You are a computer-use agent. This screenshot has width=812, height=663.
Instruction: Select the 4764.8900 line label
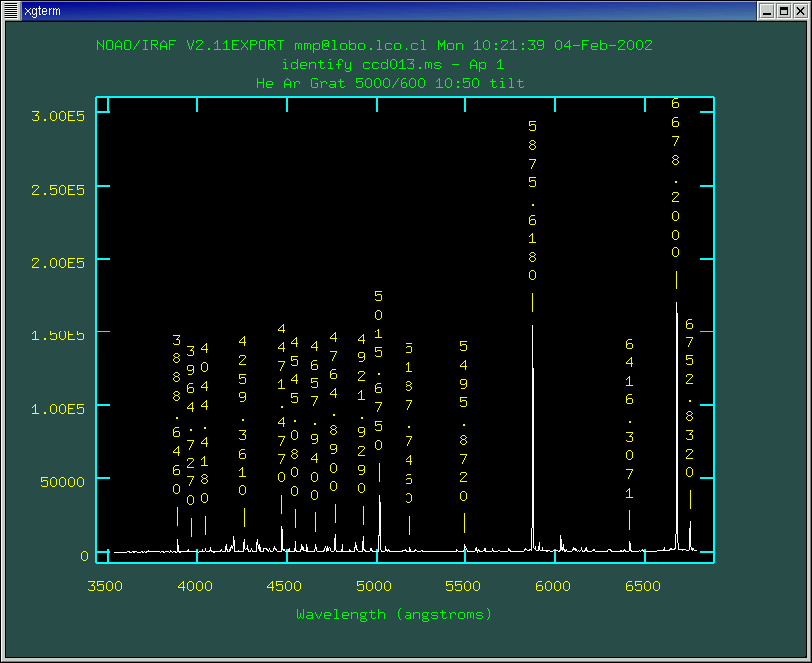334,412
